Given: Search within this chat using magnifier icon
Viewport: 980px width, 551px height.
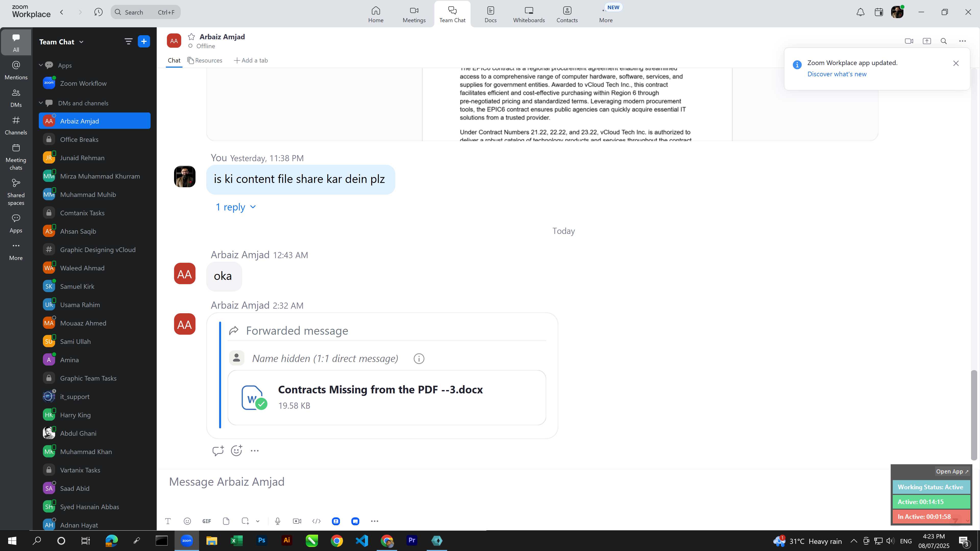Looking at the screenshot, I should (944, 41).
